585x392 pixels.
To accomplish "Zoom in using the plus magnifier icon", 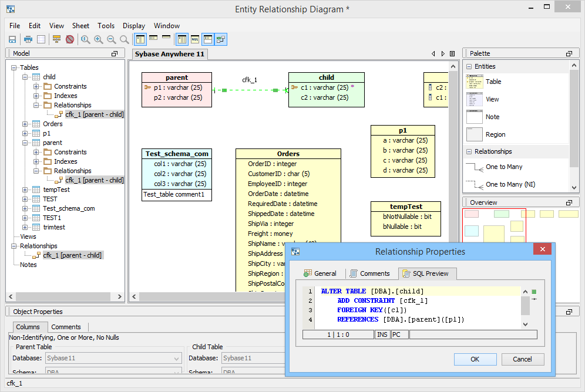I will coord(99,39).
